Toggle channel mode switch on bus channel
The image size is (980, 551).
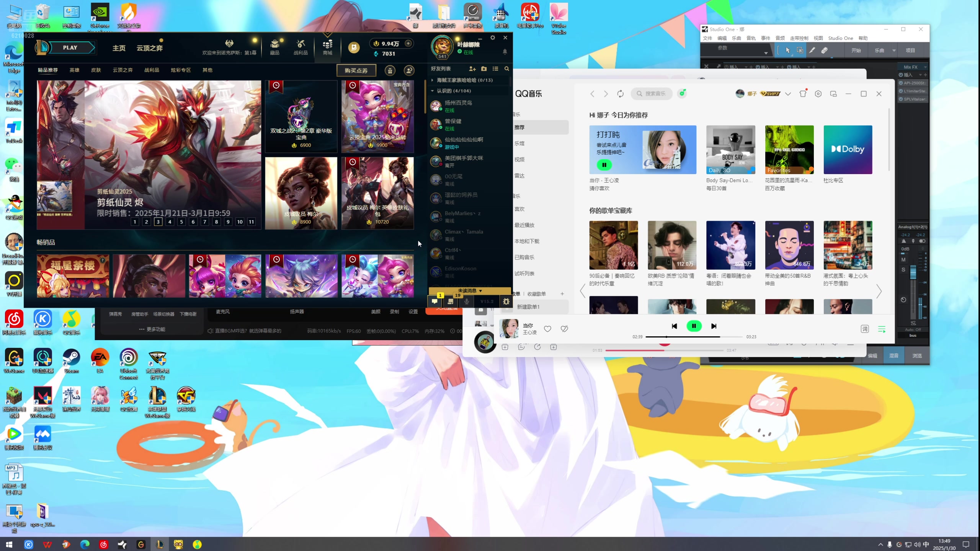tap(922, 241)
